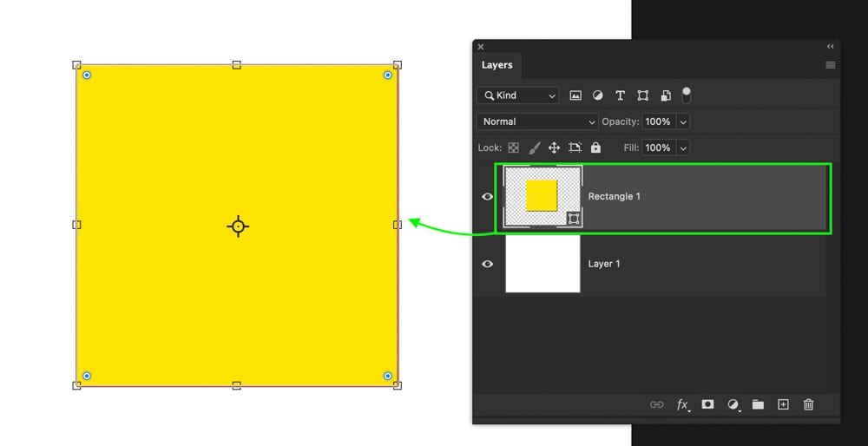This screenshot has width=868, height=446.
Task: Select Layer 1 white thumbnail
Action: coord(542,264)
